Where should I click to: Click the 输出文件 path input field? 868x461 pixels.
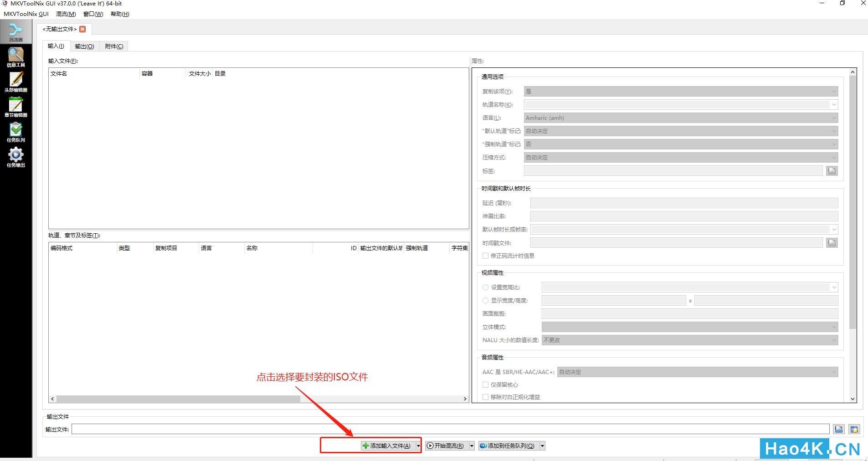pos(450,429)
